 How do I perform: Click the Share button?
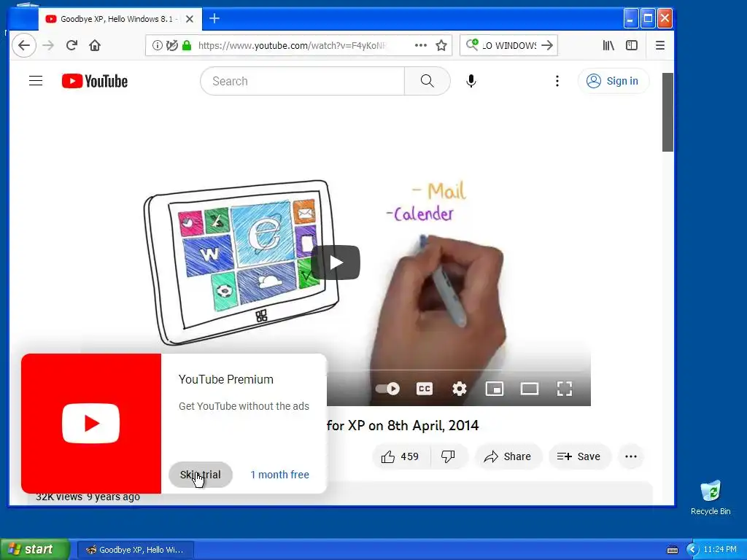pos(508,456)
